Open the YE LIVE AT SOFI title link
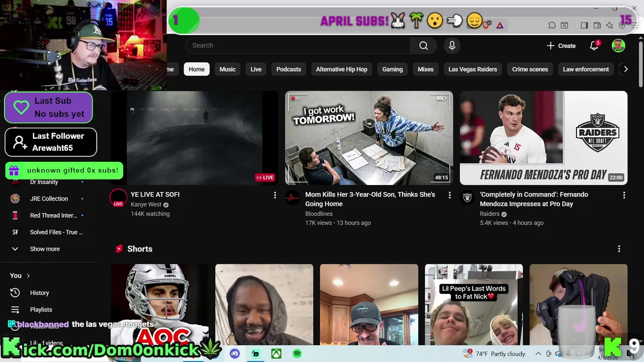This screenshot has width=644, height=362. (155, 195)
